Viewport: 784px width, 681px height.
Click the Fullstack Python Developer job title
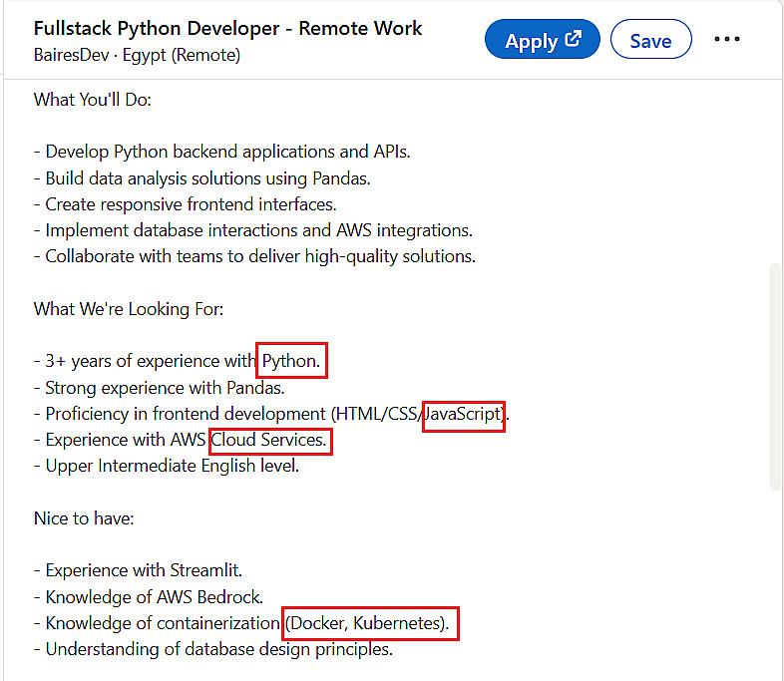[x=228, y=28]
